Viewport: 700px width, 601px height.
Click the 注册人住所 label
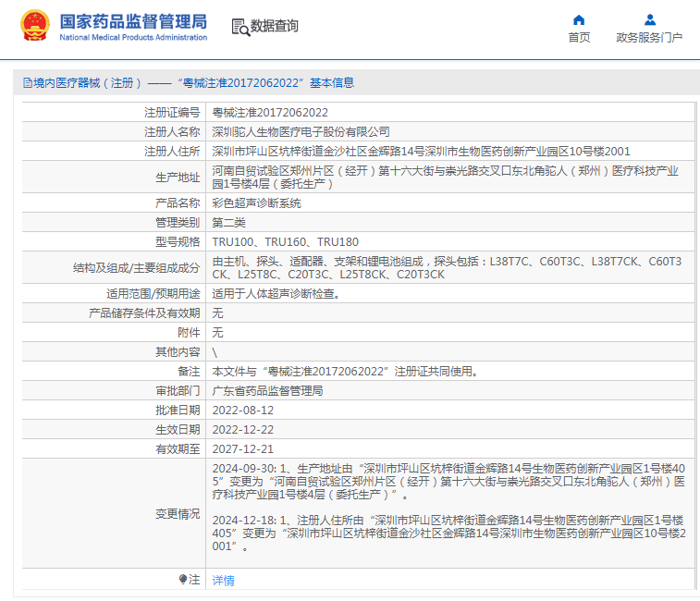(x=172, y=152)
